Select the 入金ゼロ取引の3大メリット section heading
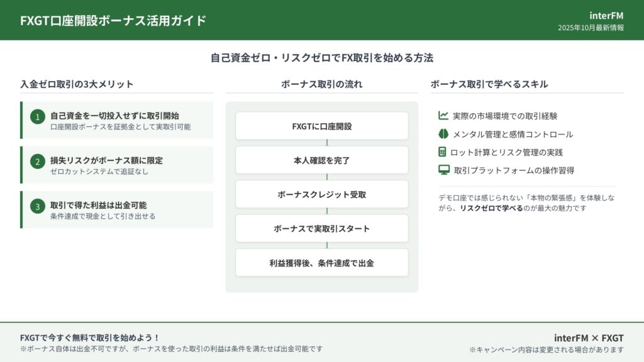This screenshot has width=644, height=362. point(77,84)
